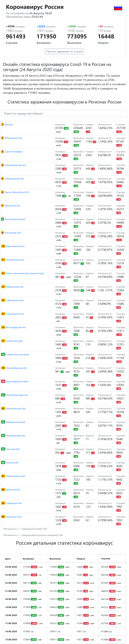This screenshot has width=129, height=644.
Task: Open the Калужская обл. link
Action: coord(14,517)
